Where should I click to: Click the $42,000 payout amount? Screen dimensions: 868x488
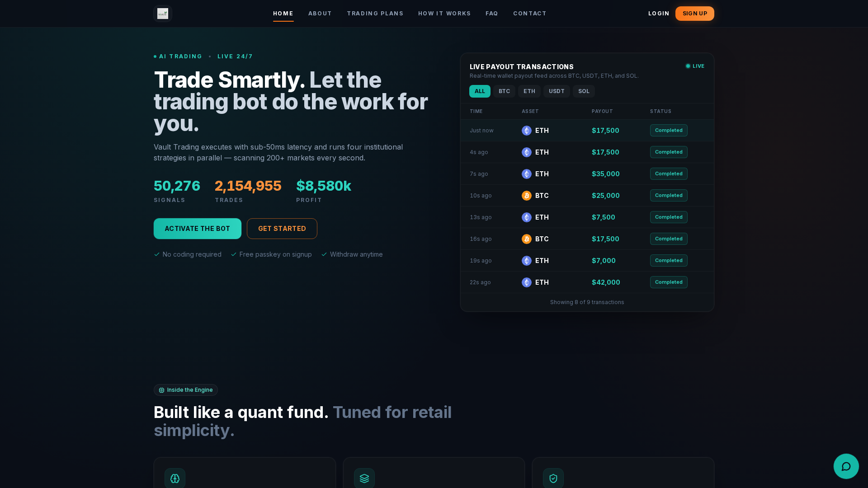[606, 282]
